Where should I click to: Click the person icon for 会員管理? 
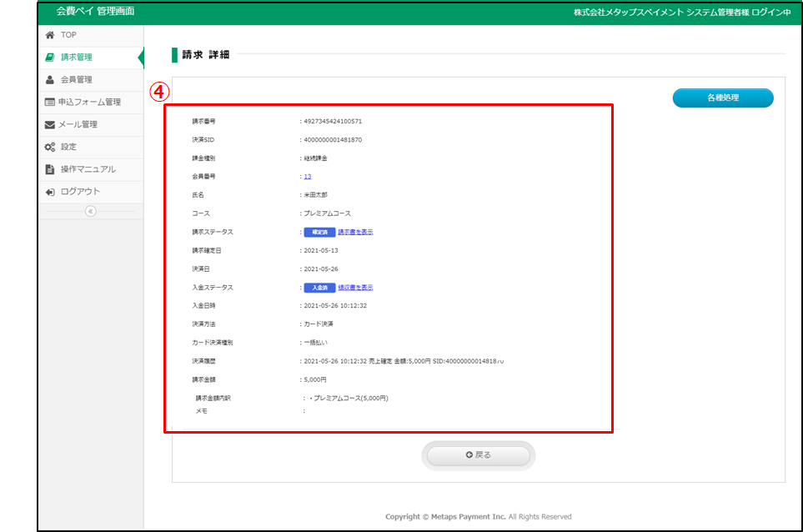tap(50, 80)
